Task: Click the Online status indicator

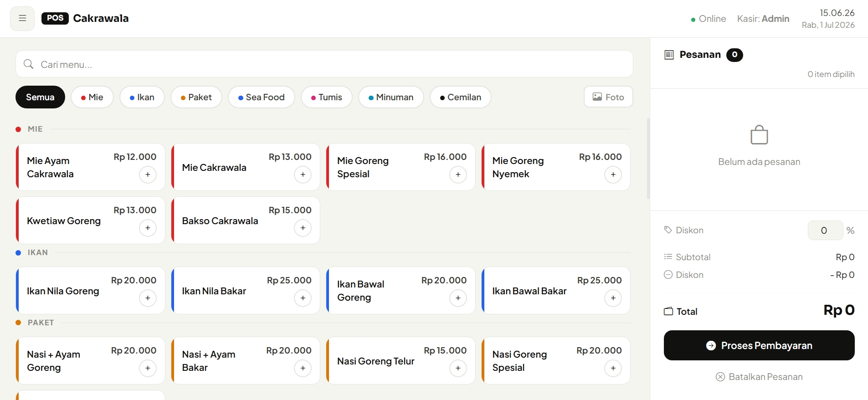Action: [709, 19]
